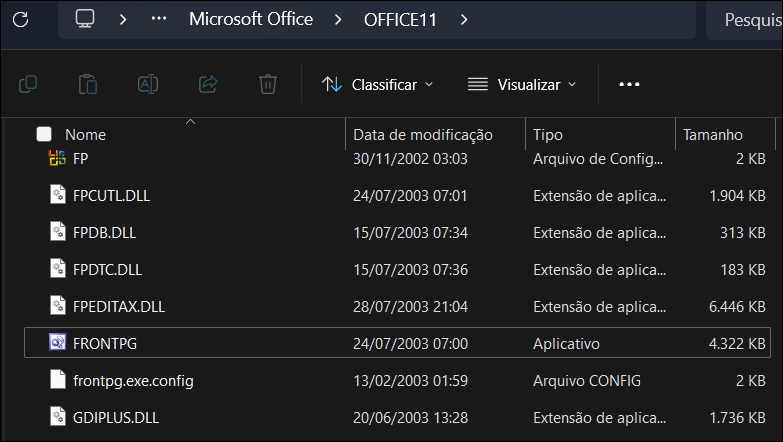Viewport: 783px width, 442px height.
Task: Click the Copy icon in toolbar
Action: click(x=28, y=84)
